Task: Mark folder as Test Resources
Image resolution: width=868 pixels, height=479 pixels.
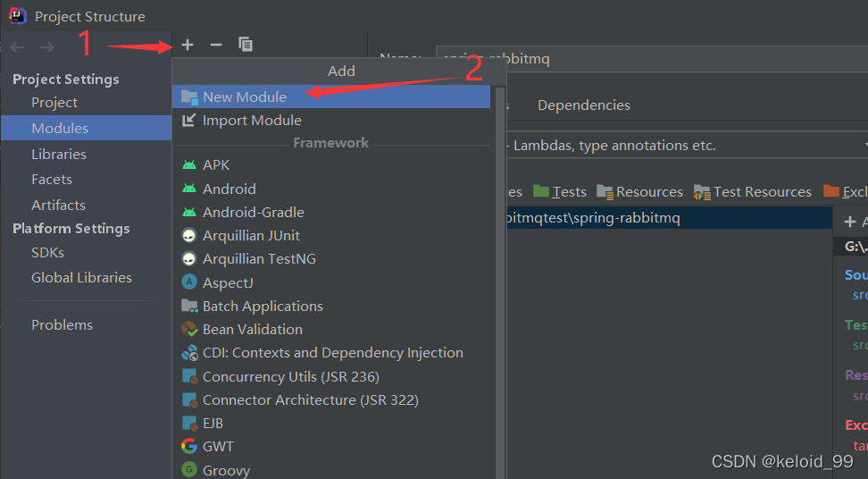Action: [x=752, y=191]
